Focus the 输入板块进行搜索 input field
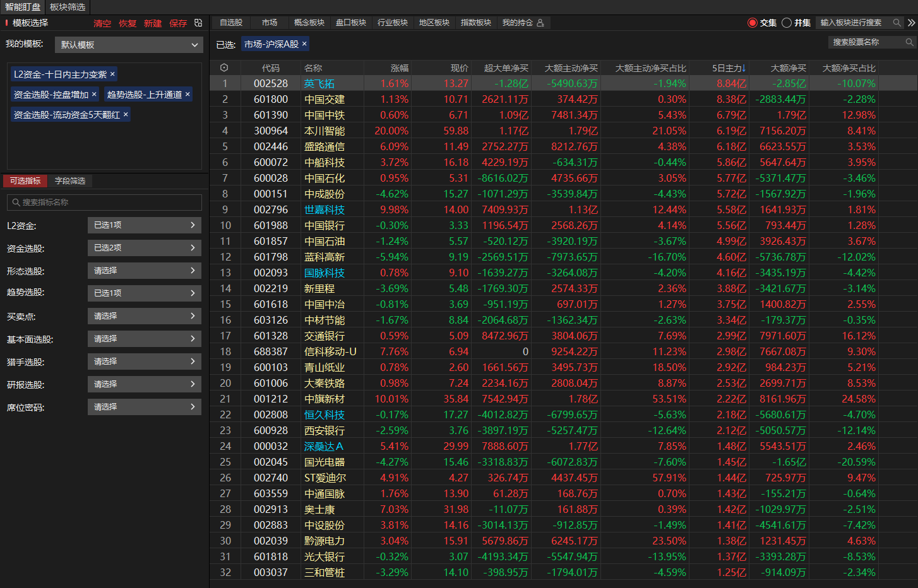This screenshot has height=588, width=918. (x=860, y=23)
